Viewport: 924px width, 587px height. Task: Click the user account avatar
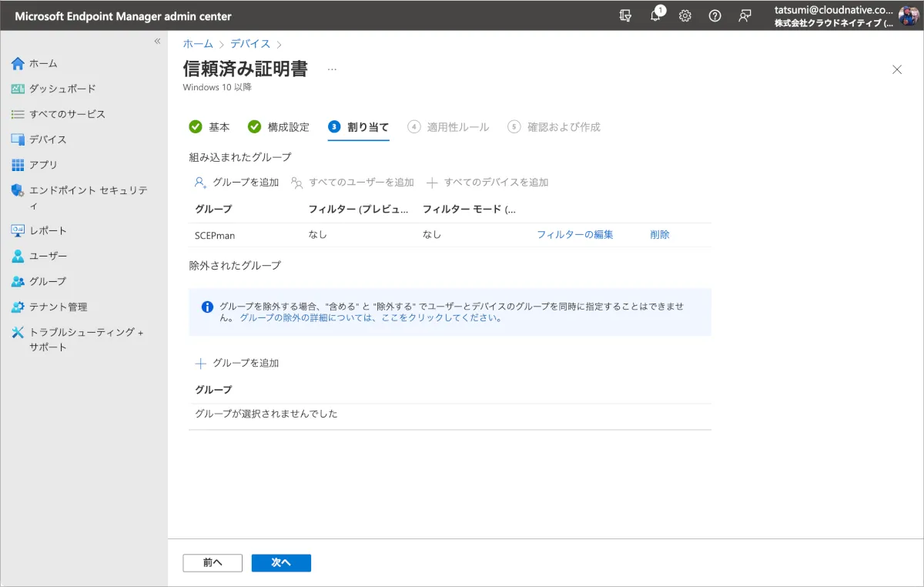(x=909, y=16)
